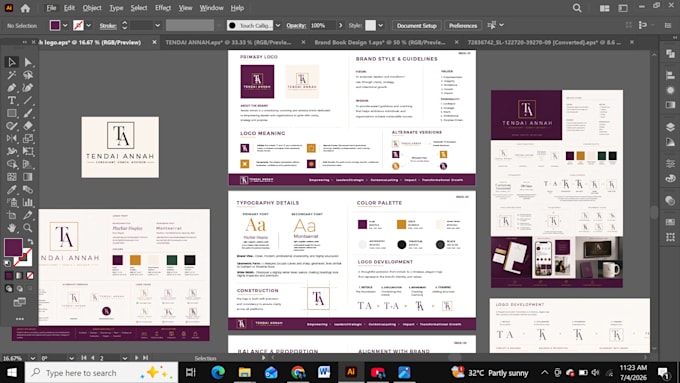Enable Draw Normal mode
680x383 pixels.
[x=9, y=288]
